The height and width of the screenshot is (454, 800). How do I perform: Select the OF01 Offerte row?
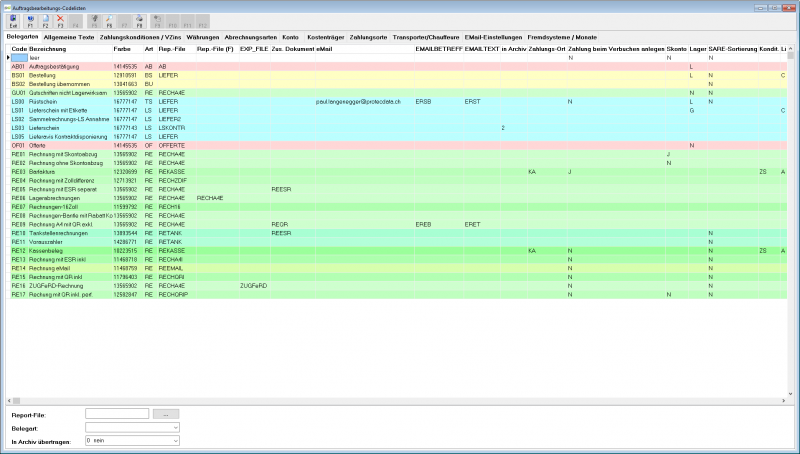[399, 145]
